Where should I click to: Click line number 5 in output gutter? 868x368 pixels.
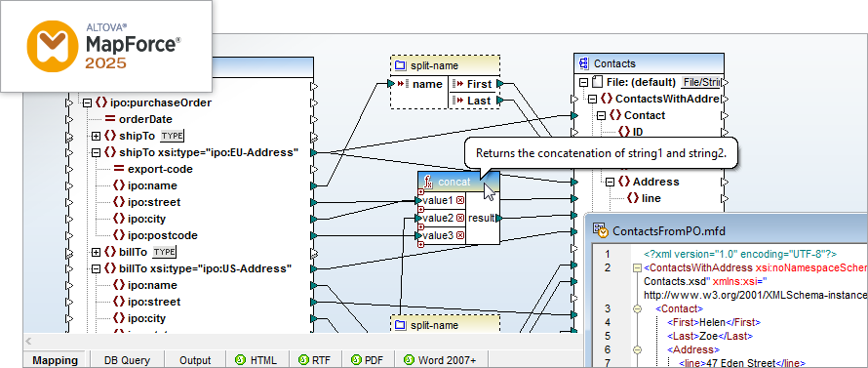608,336
